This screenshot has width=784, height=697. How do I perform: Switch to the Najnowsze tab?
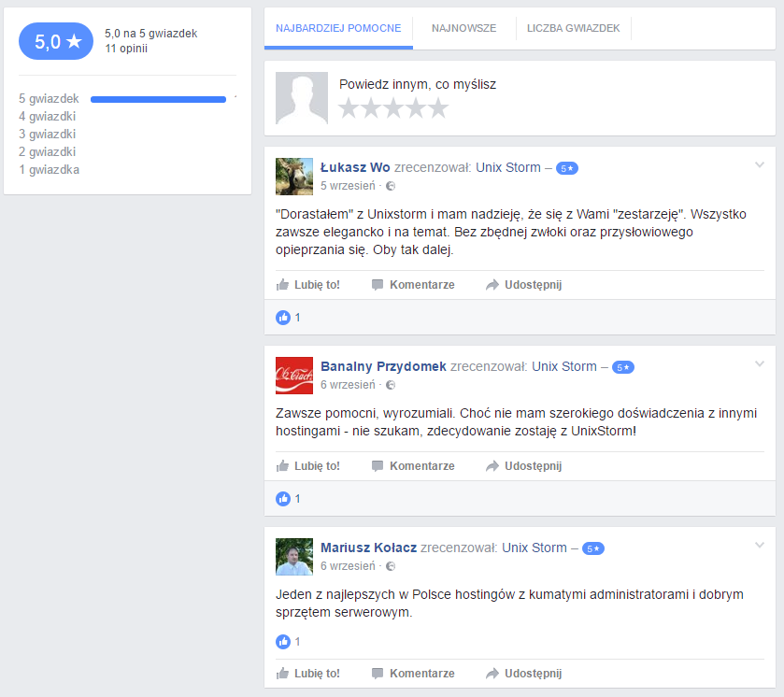463,29
